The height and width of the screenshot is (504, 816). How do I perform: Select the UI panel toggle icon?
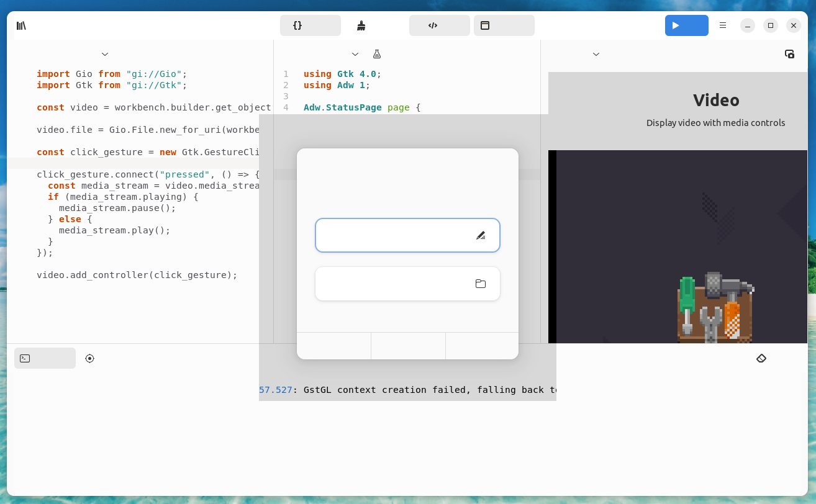point(433,25)
